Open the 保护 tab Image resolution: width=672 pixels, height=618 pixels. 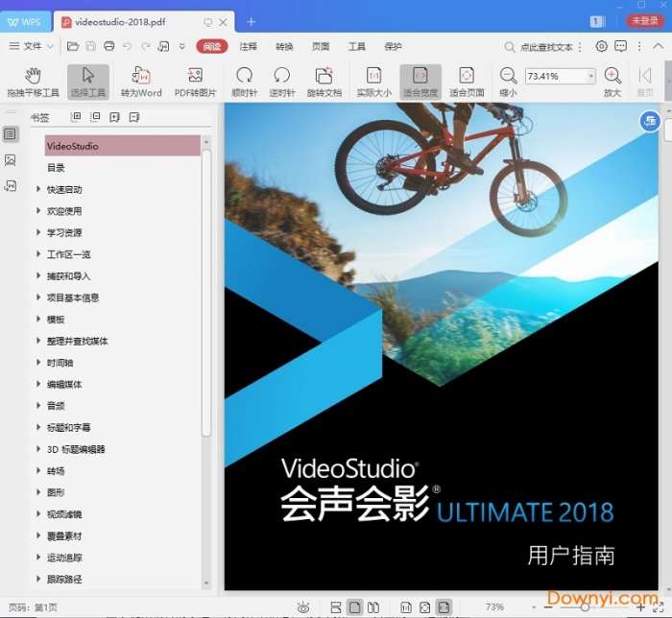pos(393,46)
